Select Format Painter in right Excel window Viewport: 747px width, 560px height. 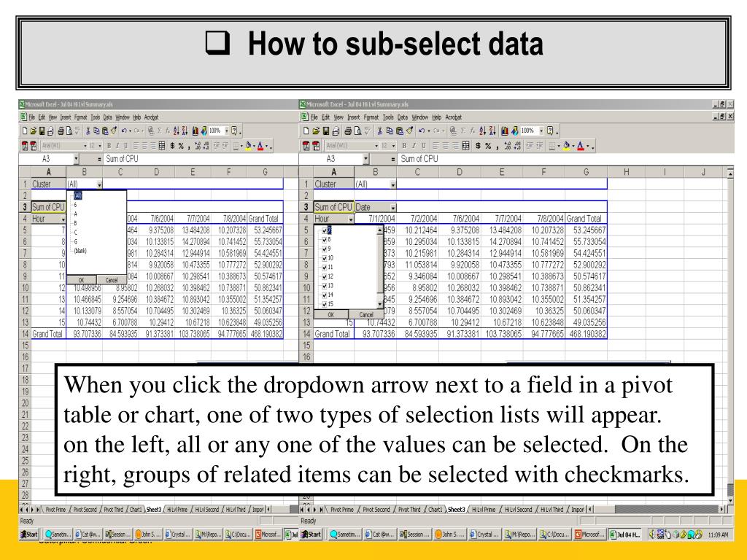pyautogui.click(x=409, y=131)
